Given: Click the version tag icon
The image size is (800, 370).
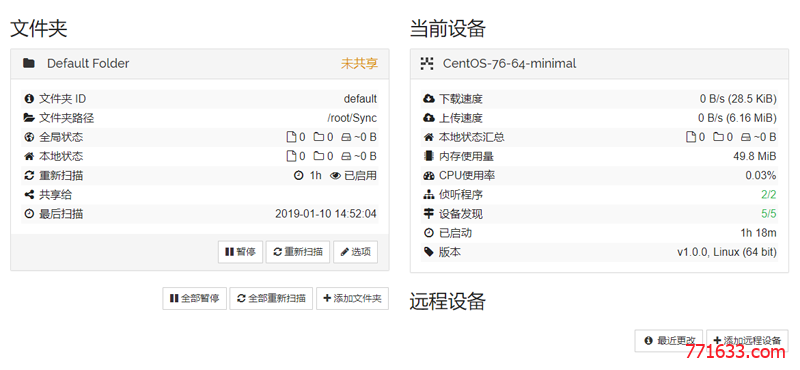Looking at the screenshot, I should pos(429,252).
